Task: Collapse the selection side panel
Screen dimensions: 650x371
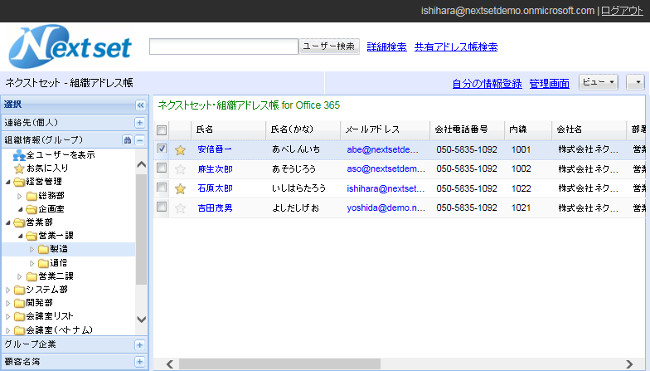Action: coord(141,105)
